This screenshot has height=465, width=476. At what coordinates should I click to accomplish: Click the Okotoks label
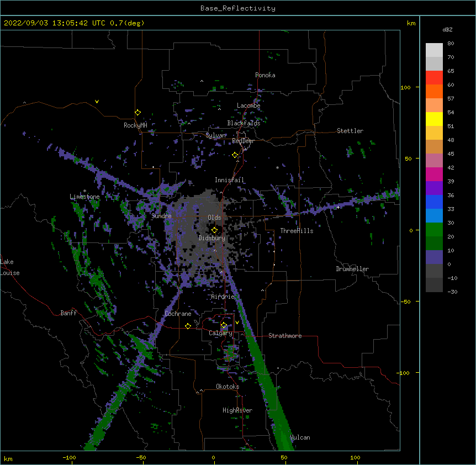click(228, 387)
